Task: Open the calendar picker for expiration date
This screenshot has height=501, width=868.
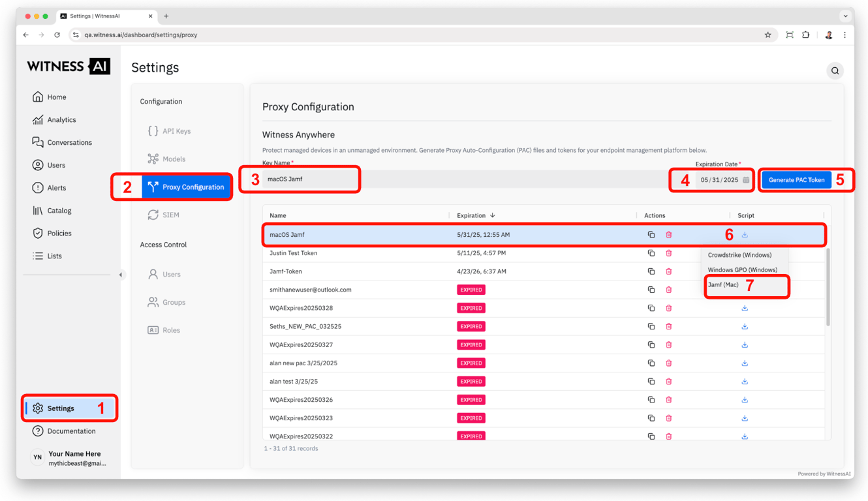Action: coord(746,180)
